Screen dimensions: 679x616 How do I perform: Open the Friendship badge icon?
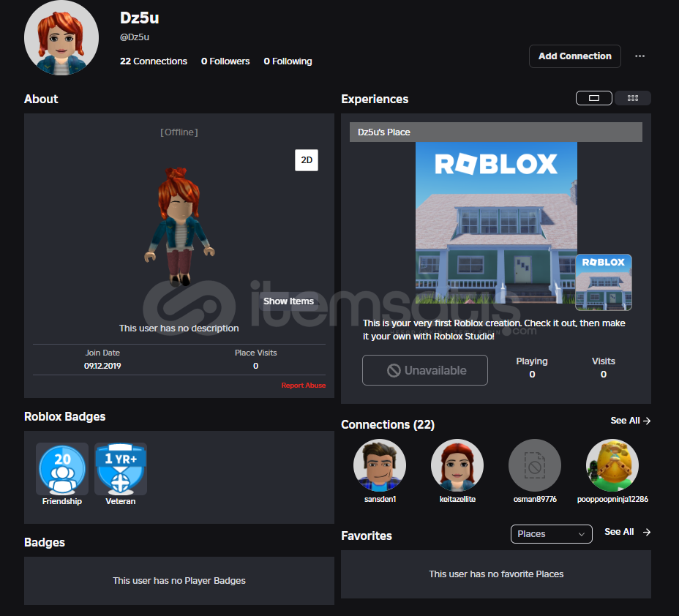62,469
